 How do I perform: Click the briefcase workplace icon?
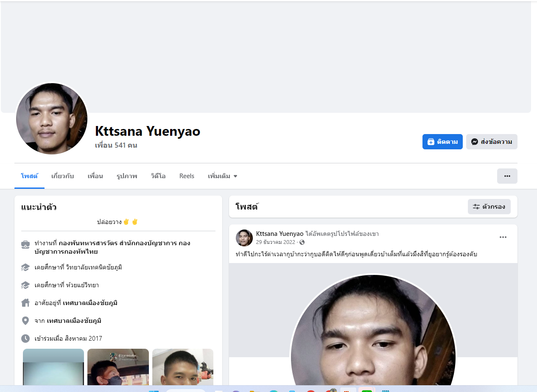25,244
